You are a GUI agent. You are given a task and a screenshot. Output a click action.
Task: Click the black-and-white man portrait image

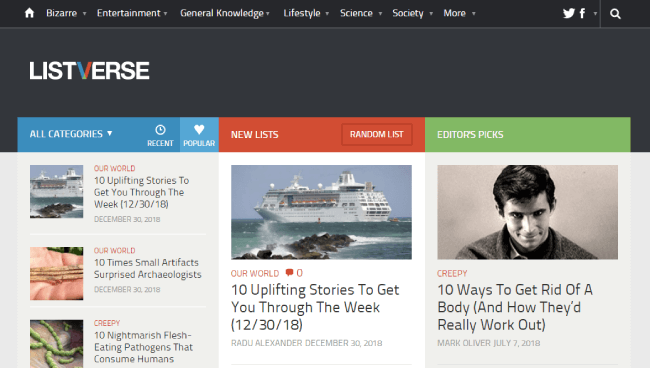(527, 212)
